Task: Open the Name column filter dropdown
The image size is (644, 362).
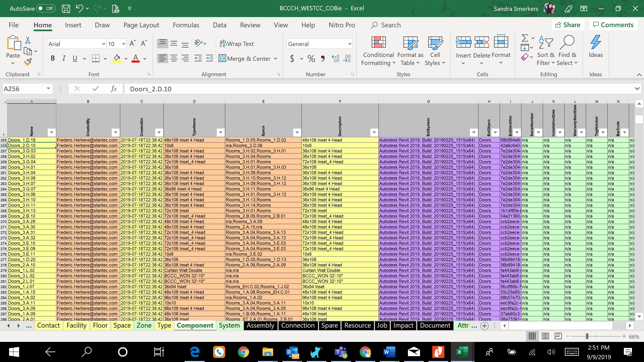Action: (x=52, y=132)
